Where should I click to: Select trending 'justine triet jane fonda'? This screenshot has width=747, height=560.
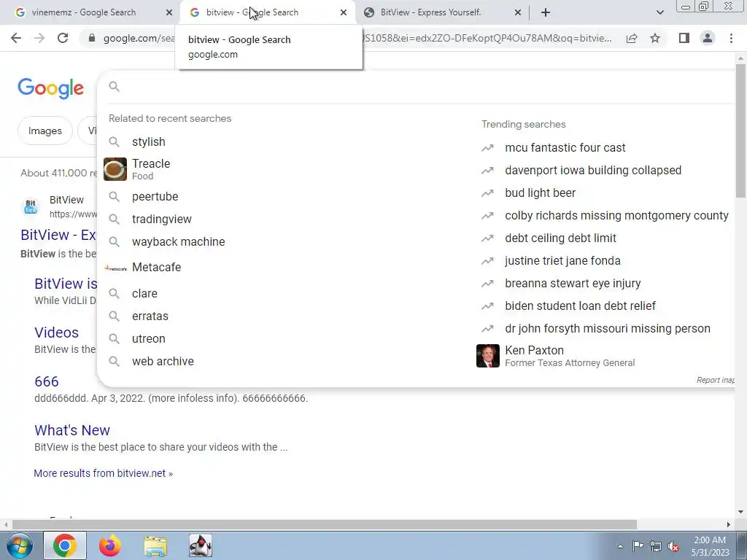562,260
